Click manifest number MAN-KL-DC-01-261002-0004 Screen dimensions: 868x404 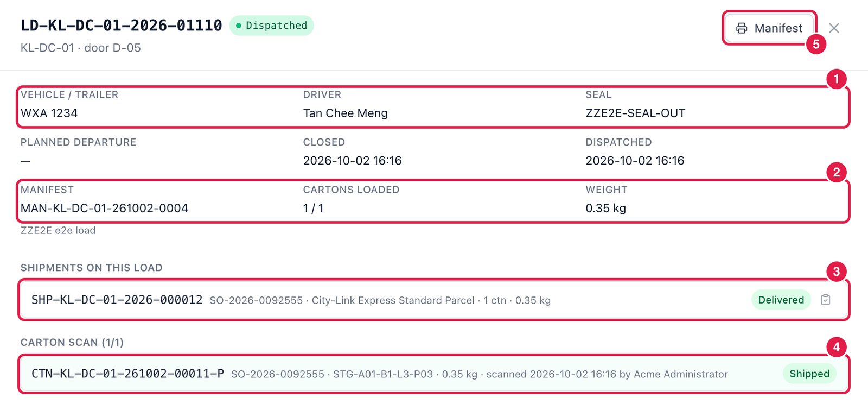104,208
